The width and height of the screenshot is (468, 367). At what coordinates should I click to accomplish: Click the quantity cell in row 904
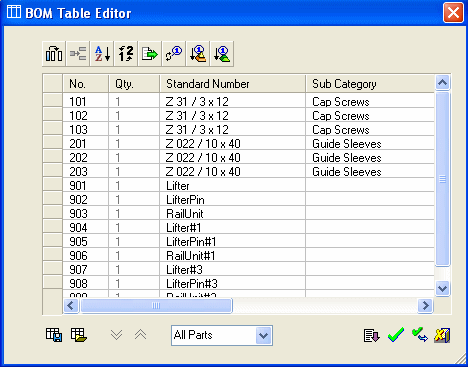coord(134,228)
